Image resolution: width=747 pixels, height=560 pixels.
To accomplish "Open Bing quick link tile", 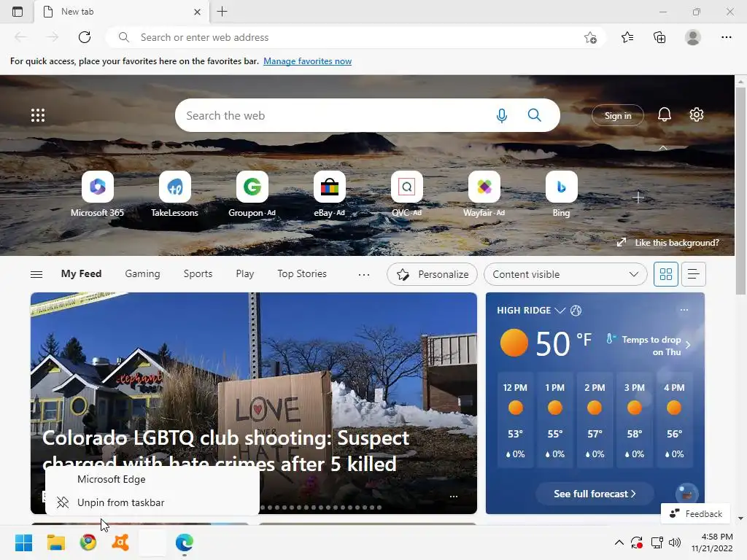I will (x=561, y=194).
